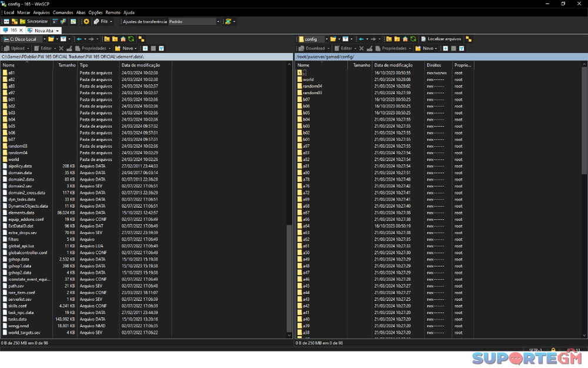Open the Preferences gear icon in toolbar

tap(86, 21)
